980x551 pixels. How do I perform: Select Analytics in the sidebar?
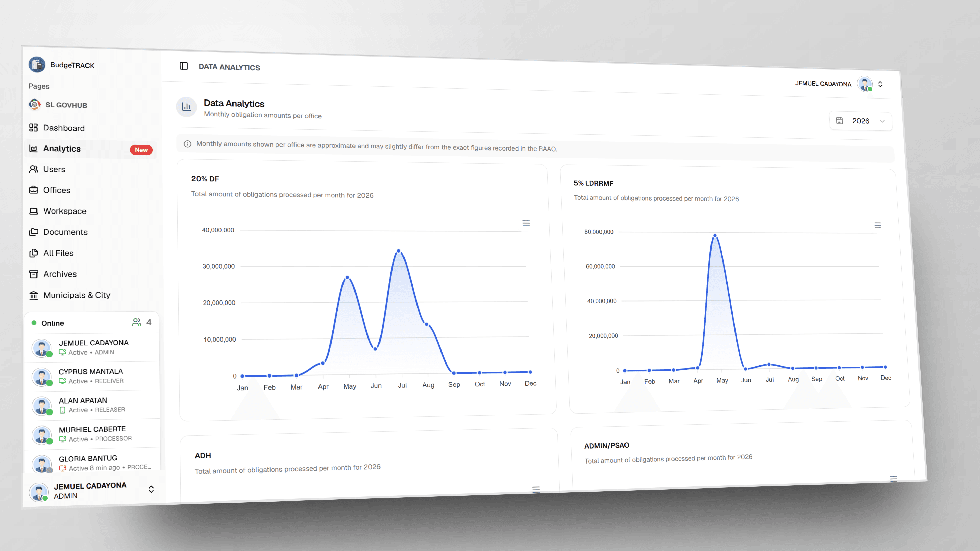point(91,149)
